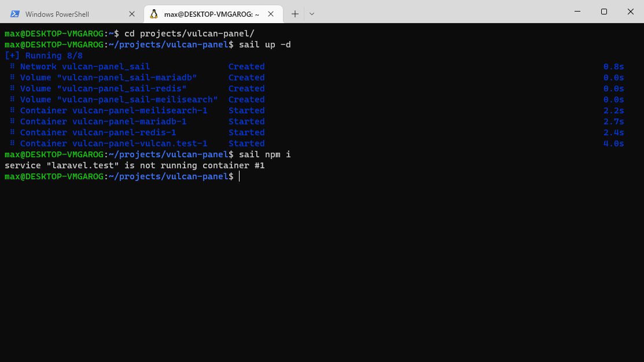Select the max@DESKTOP-VMGAROG tab

click(211, 14)
